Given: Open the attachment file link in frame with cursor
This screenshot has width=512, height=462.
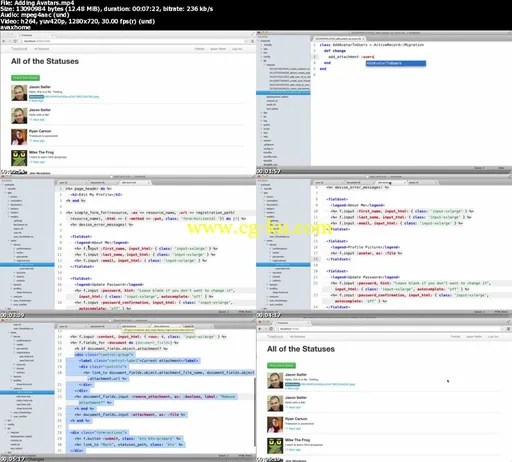Looking at the screenshot, I should [328, 384].
